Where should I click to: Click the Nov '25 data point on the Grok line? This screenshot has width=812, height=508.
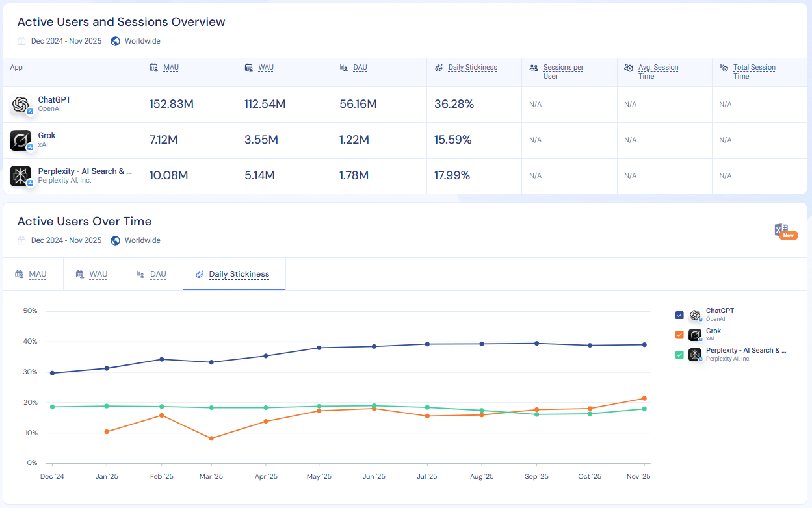coord(644,398)
